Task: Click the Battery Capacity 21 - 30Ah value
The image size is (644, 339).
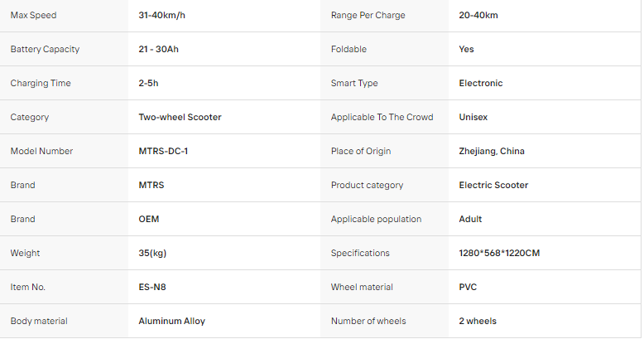Action: (159, 49)
